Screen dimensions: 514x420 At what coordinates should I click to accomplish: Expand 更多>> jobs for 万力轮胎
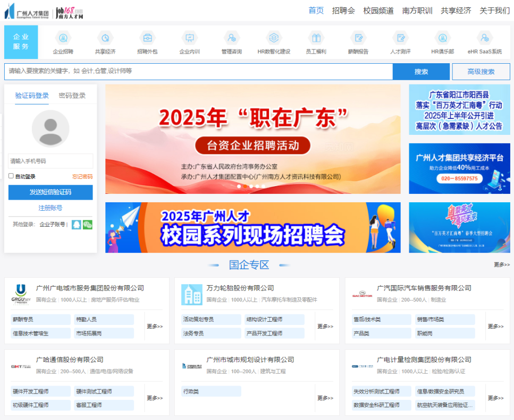point(325,327)
